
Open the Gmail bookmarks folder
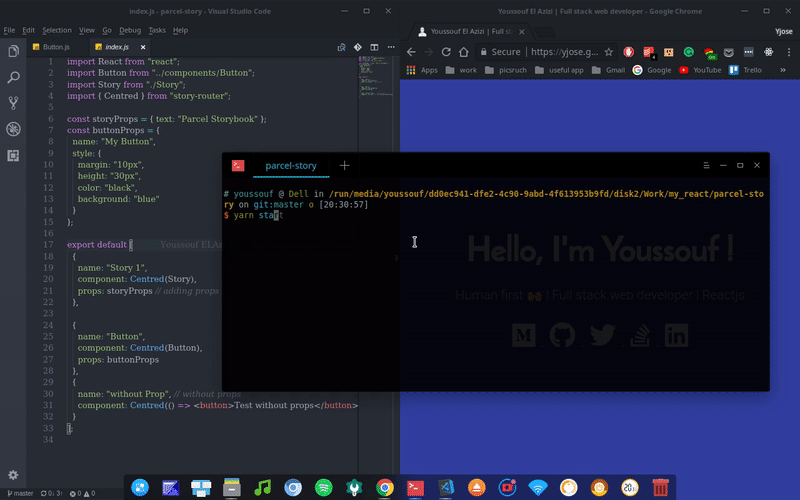point(608,70)
